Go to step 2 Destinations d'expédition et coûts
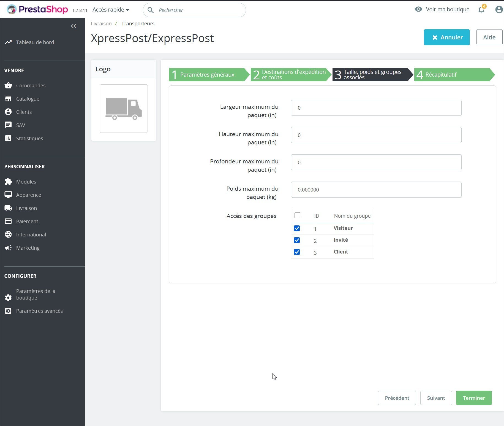 [291, 75]
